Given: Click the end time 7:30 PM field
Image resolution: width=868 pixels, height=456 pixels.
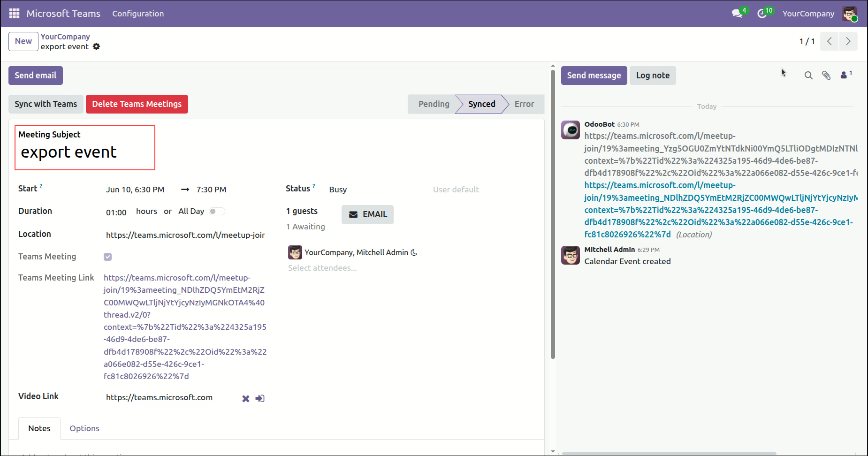Looking at the screenshot, I should click(211, 190).
